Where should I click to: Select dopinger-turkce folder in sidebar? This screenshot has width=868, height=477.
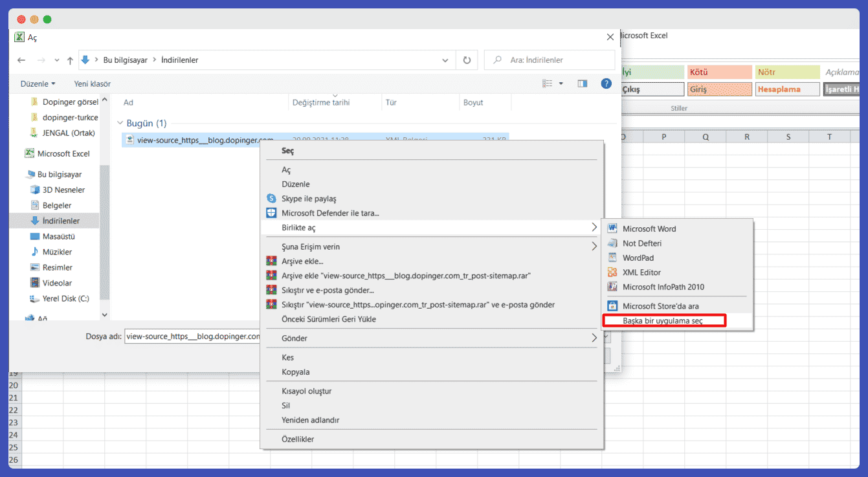point(65,117)
